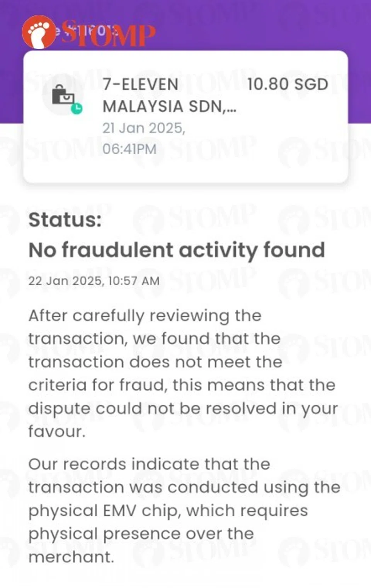Tap the line dispute could not be resolved
The width and height of the screenshot is (371, 588).
pos(183,409)
